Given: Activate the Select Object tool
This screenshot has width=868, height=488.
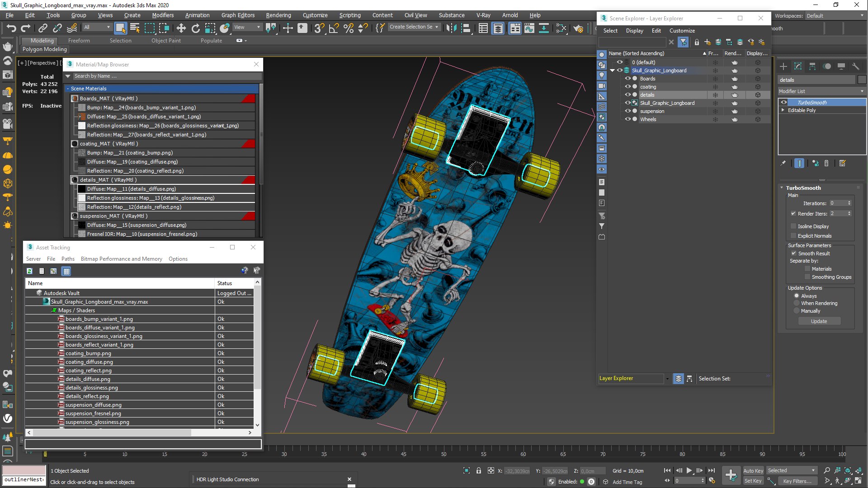Looking at the screenshot, I should 120,28.
